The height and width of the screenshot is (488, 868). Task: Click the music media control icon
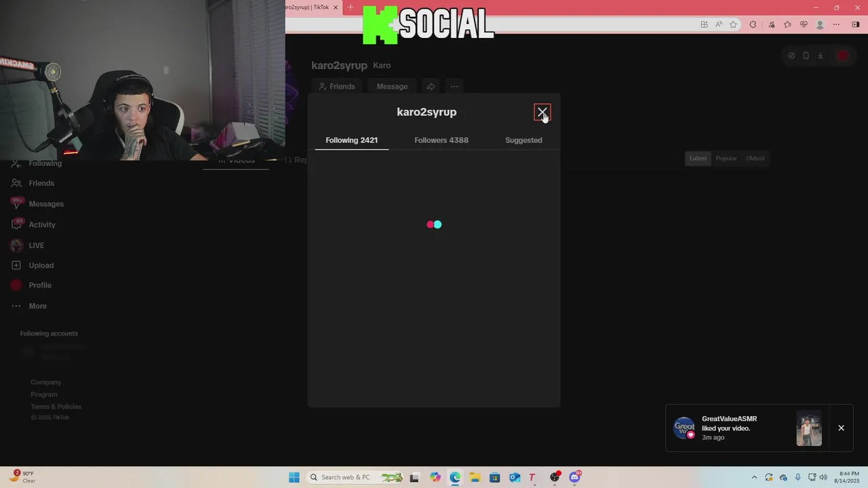pos(772,24)
